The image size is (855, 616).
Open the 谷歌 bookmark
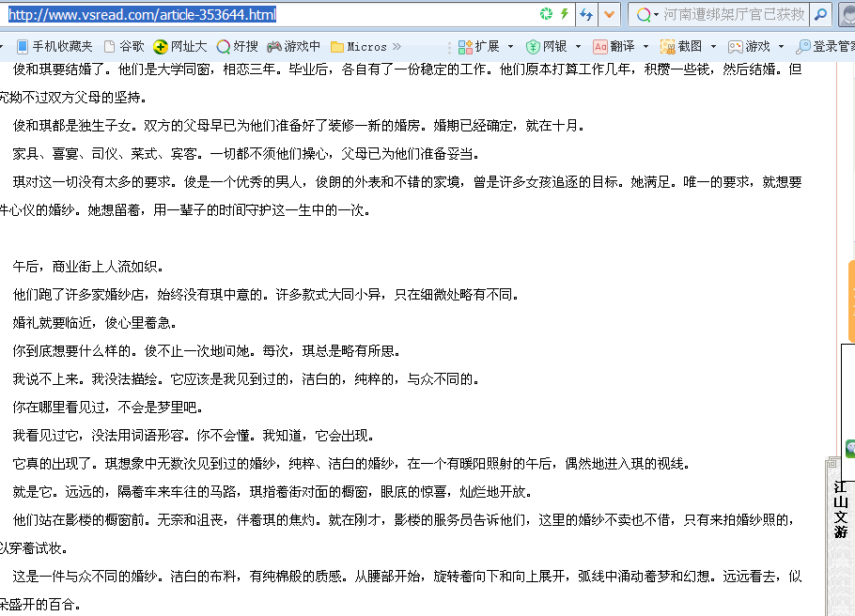tap(124, 47)
